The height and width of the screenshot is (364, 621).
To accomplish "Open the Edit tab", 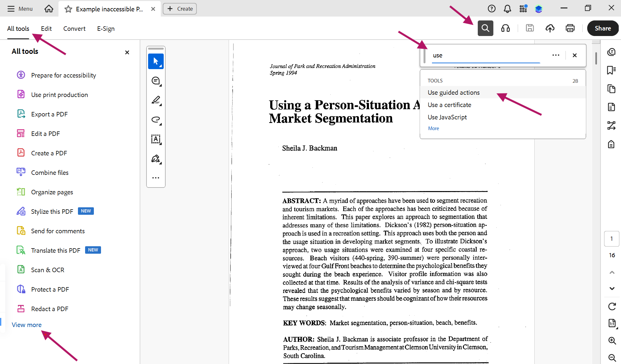I will pos(46,29).
